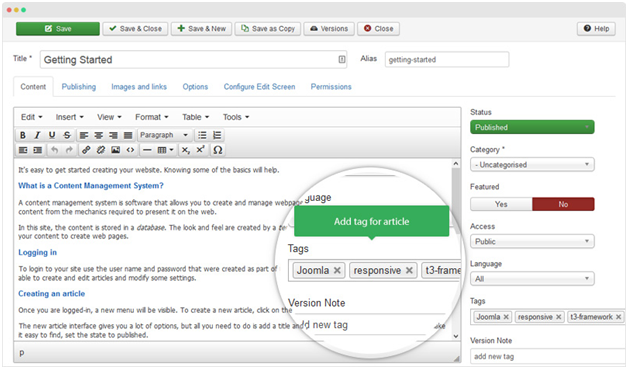This screenshot has width=628, height=369.
Task: Open the editor Table menu
Action: tap(195, 117)
